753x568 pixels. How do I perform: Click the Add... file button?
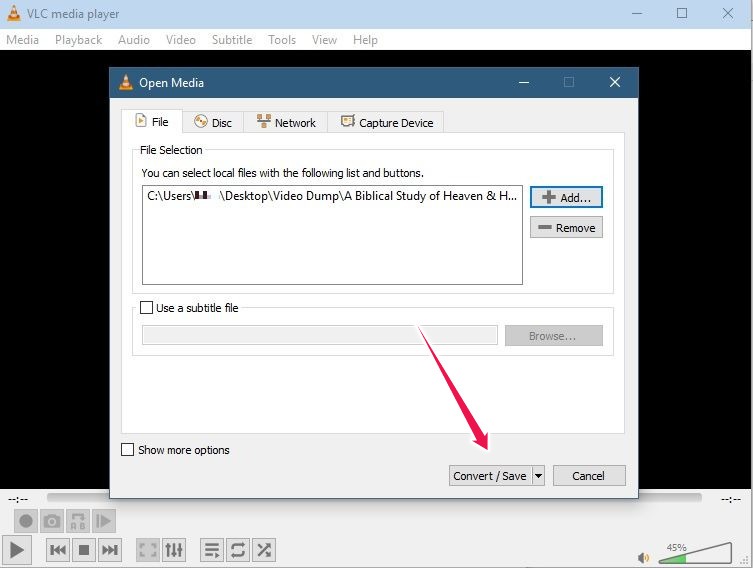(x=566, y=197)
